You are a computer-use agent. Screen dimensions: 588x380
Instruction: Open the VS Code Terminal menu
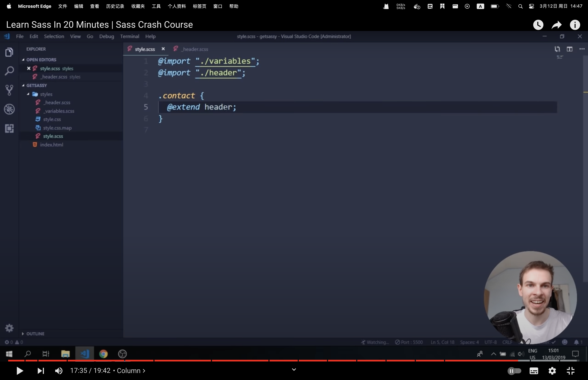click(129, 36)
